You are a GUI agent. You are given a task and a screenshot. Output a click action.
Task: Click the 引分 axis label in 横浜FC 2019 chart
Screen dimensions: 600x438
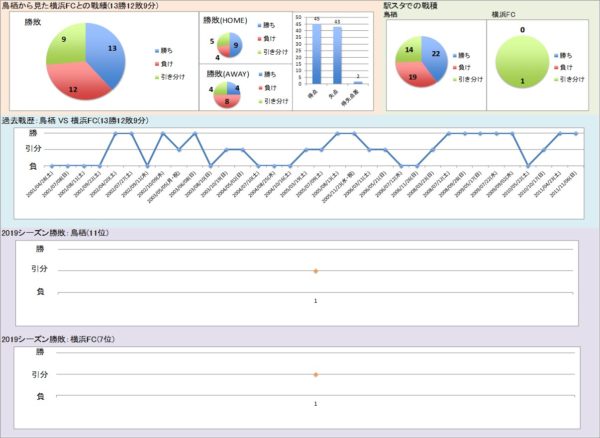click(x=39, y=374)
